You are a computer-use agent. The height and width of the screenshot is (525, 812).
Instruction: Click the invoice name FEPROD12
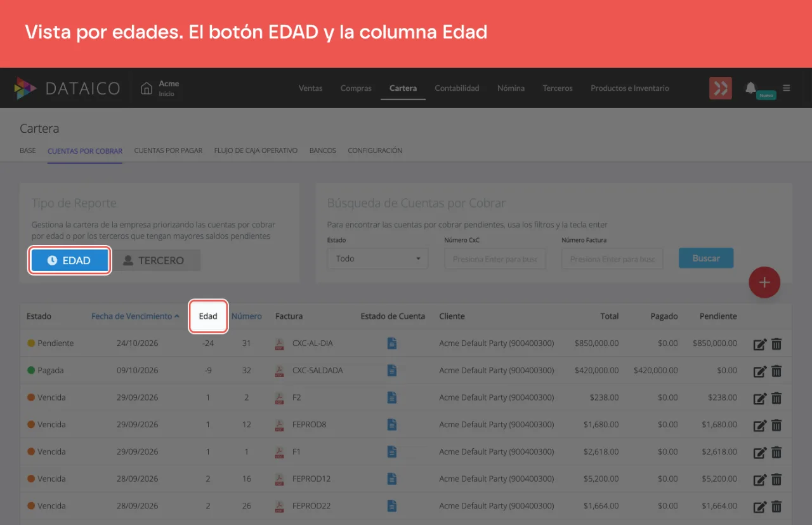tap(311, 479)
